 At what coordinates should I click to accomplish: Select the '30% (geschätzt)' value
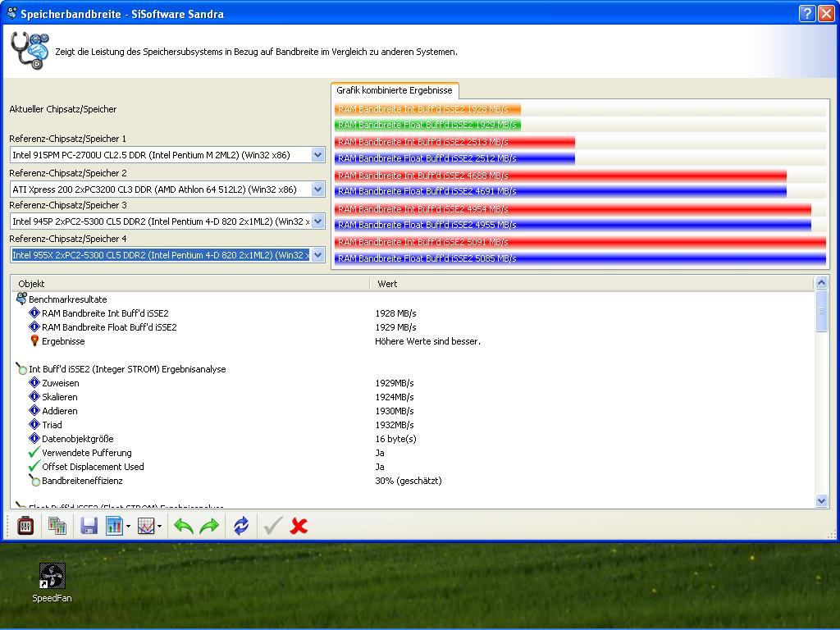[x=409, y=481]
